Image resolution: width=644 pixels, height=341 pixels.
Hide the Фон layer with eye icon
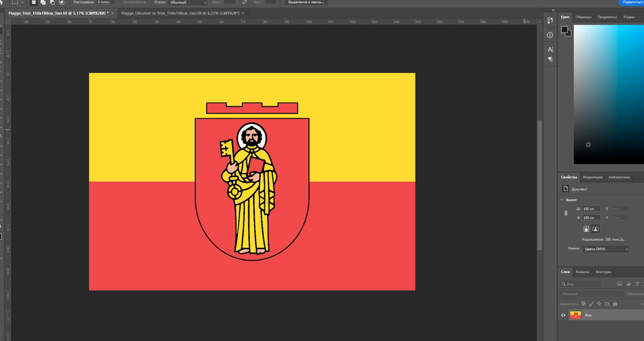[x=563, y=315]
